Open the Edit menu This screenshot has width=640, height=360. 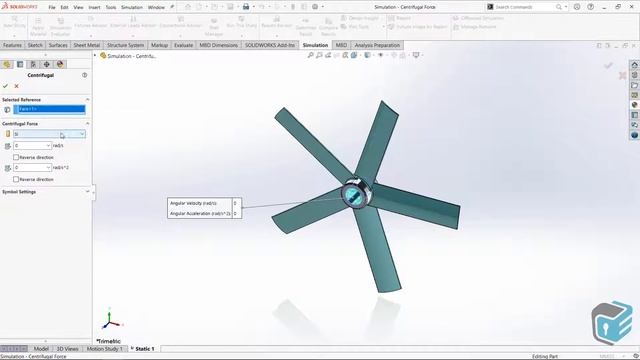(x=64, y=7)
